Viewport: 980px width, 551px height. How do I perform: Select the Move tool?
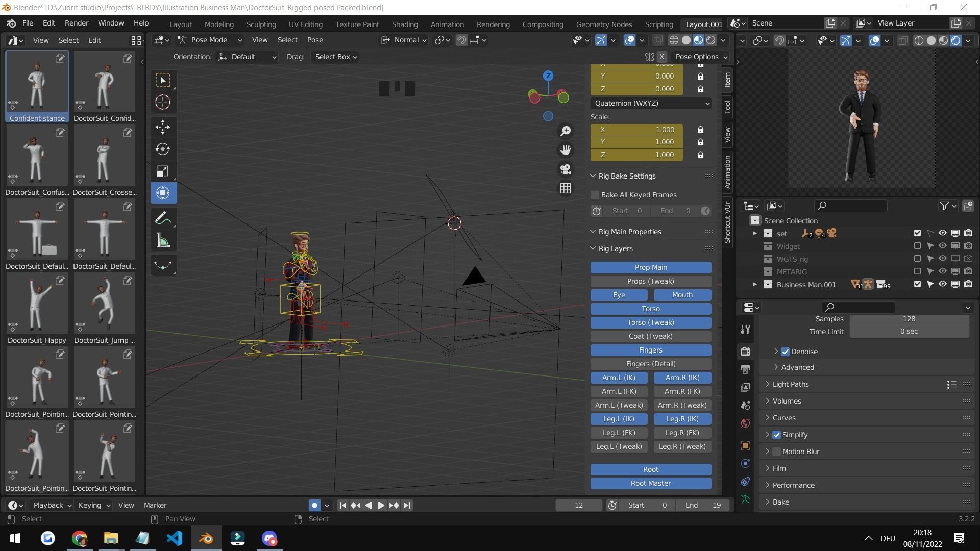(x=163, y=127)
